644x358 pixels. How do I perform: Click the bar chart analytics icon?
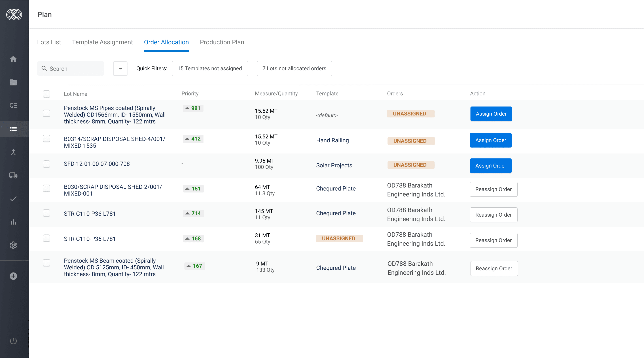(13, 222)
